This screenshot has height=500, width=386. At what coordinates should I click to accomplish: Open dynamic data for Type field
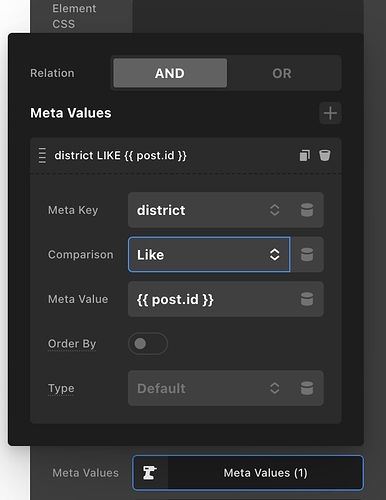[x=307, y=388]
